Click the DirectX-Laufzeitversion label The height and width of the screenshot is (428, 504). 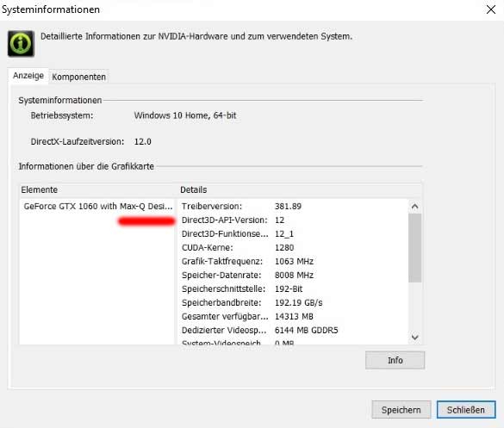[78, 142]
